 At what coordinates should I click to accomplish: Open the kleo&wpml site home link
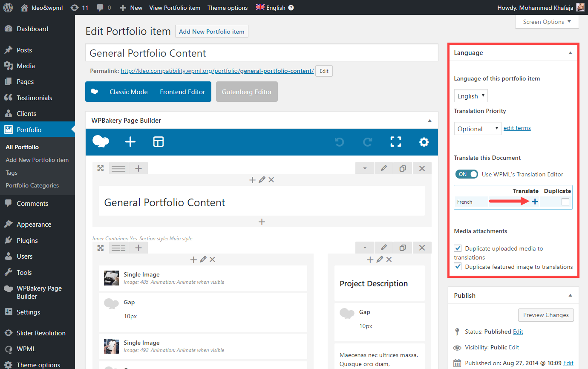coord(43,7)
